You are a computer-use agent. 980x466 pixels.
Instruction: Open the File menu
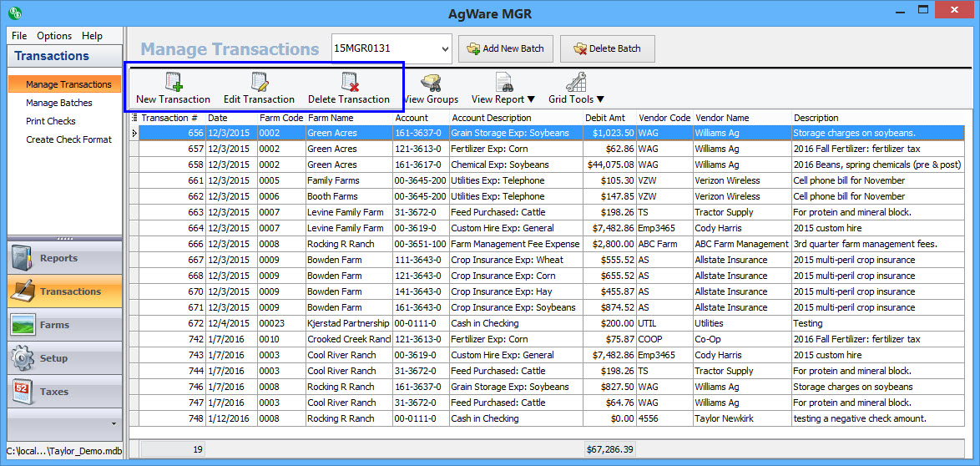[x=19, y=36]
